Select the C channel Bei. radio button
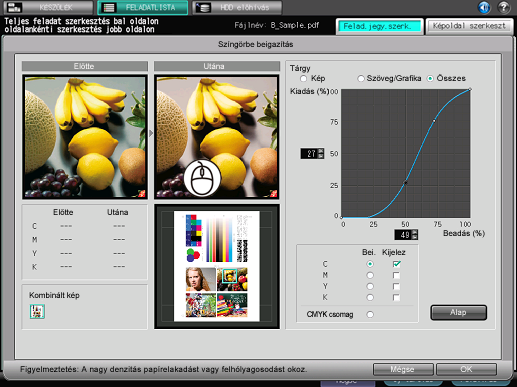 coord(370,264)
